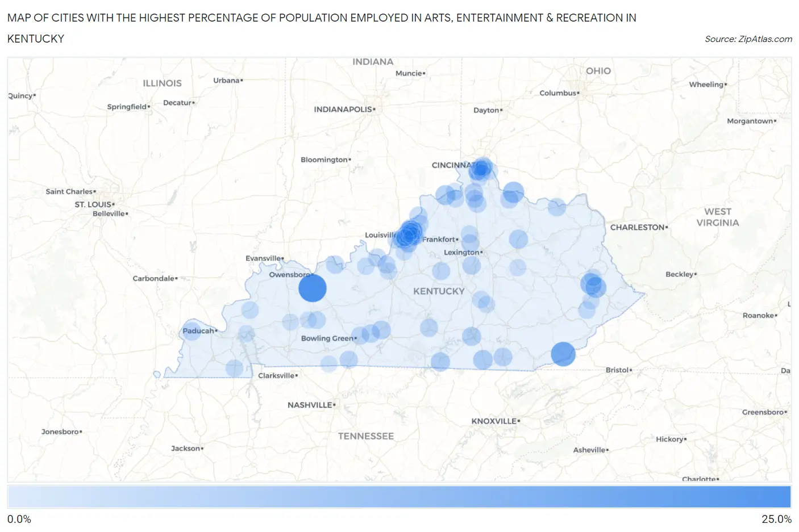Click the WEST VIRGINIA state label

[x=718, y=217]
